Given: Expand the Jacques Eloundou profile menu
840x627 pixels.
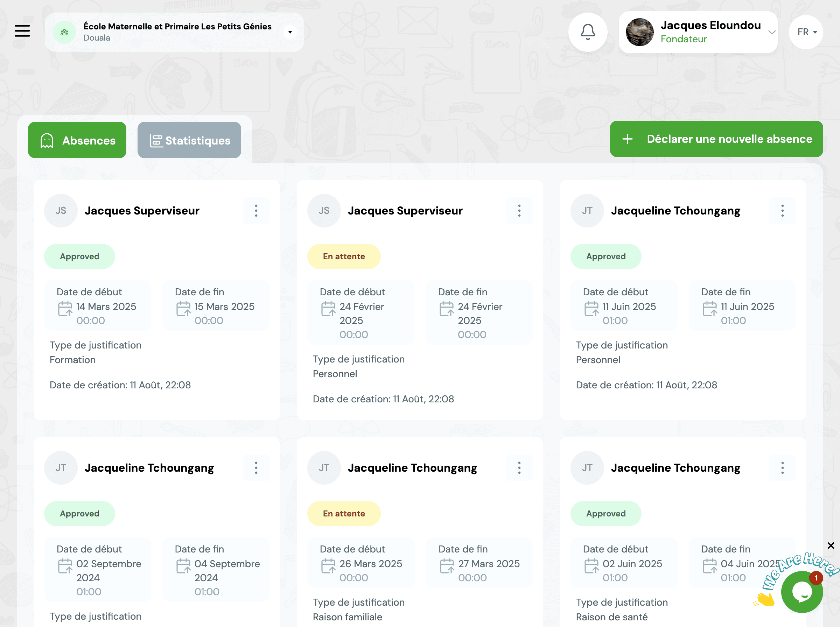Looking at the screenshot, I should point(771,32).
